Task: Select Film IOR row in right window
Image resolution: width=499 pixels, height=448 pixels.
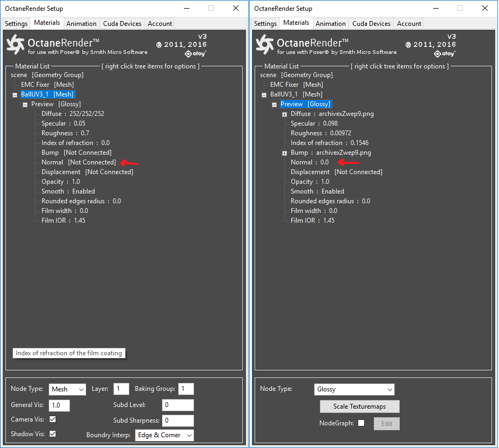Action: pyautogui.click(x=312, y=220)
